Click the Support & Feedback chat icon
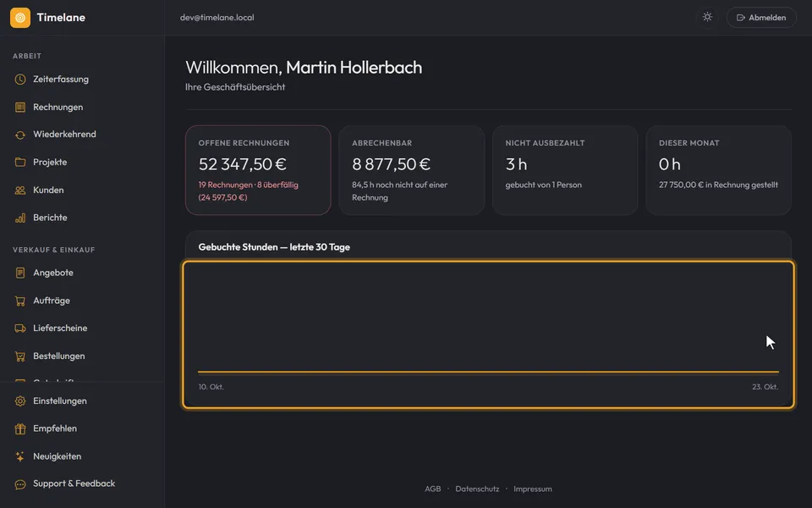 (20, 484)
